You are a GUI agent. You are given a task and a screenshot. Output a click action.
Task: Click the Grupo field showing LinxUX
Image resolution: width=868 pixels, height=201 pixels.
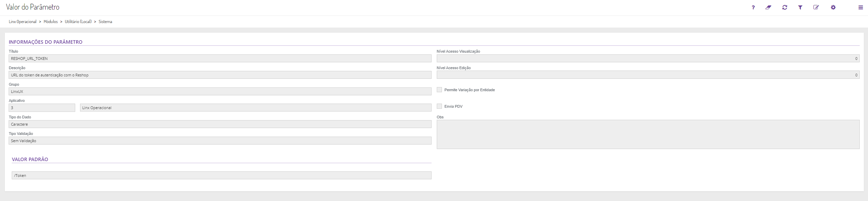tap(220, 92)
